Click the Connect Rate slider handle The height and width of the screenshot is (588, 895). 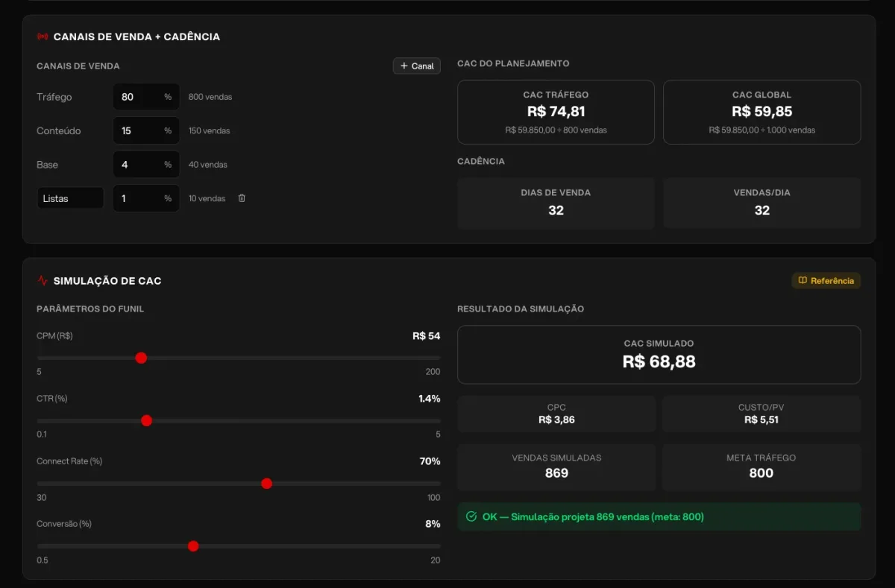(x=267, y=484)
